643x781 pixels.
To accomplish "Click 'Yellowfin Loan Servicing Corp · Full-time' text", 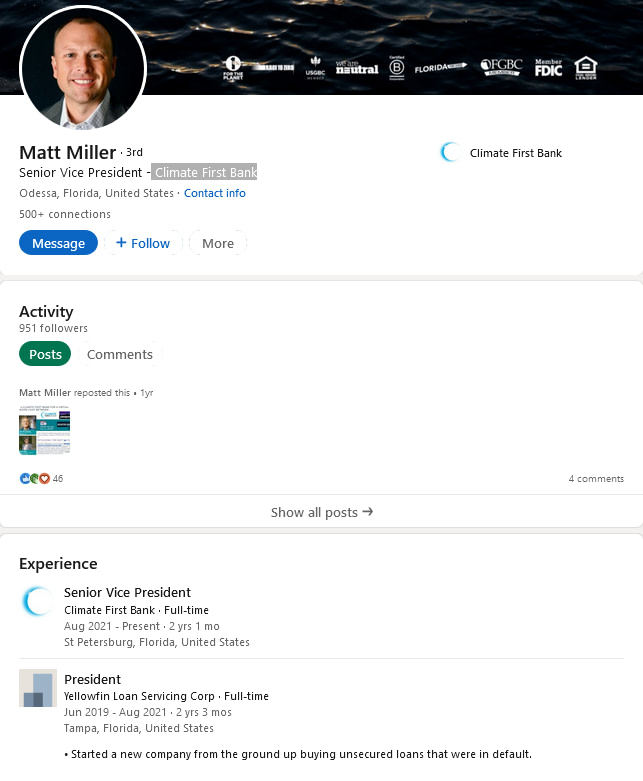I will [x=166, y=696].
